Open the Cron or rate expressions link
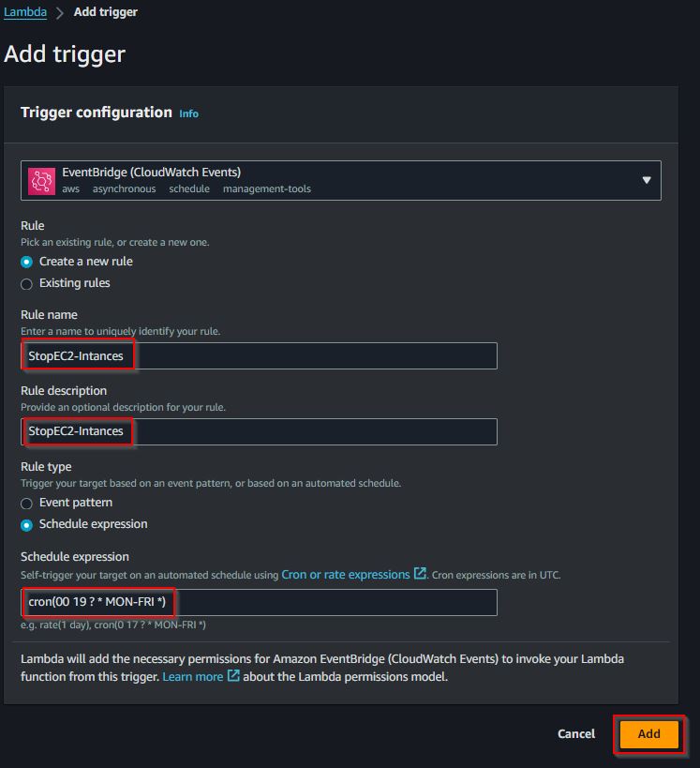The image size is (700, 768). click(x=346, y=574)
